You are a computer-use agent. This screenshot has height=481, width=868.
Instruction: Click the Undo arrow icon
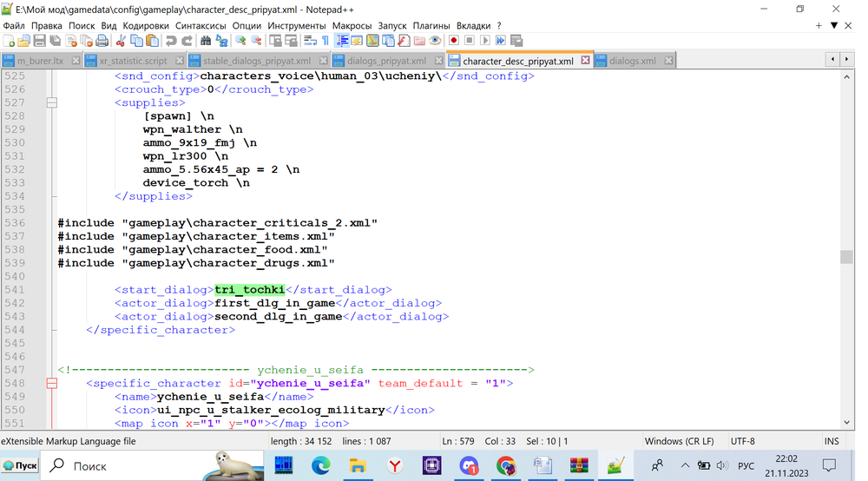click(171, 41)
